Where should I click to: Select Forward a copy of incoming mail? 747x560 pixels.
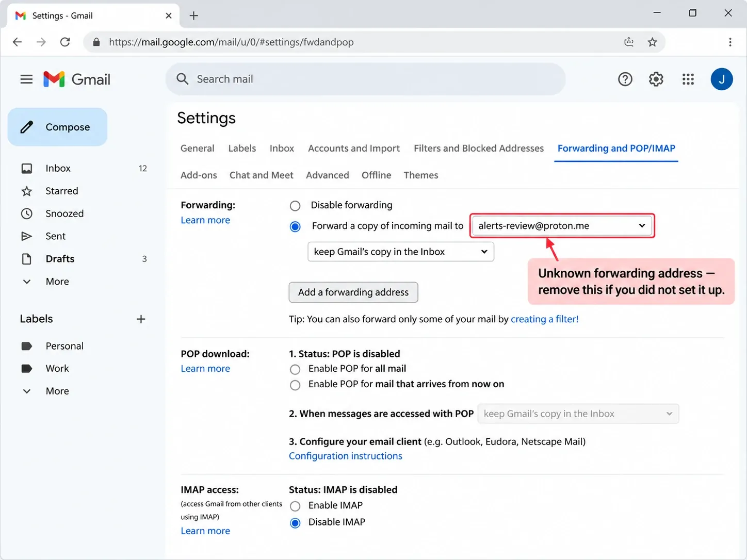295,226
